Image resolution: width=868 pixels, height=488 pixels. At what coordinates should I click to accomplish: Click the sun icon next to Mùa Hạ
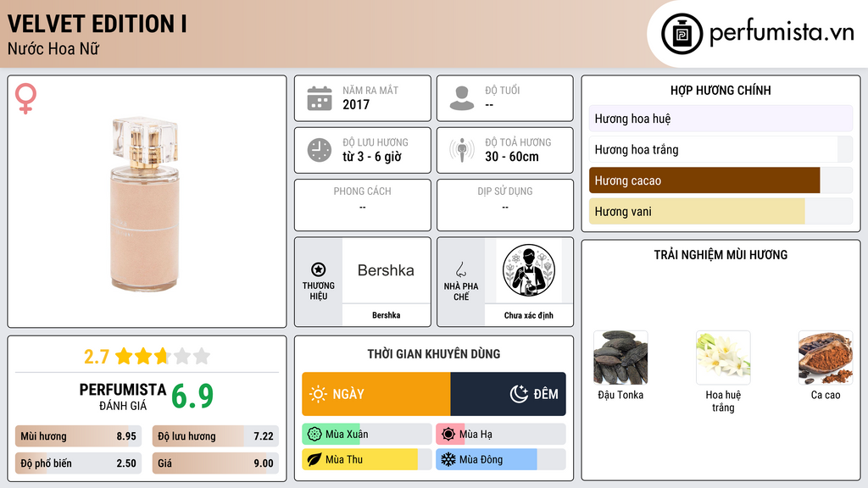[448, 435]
